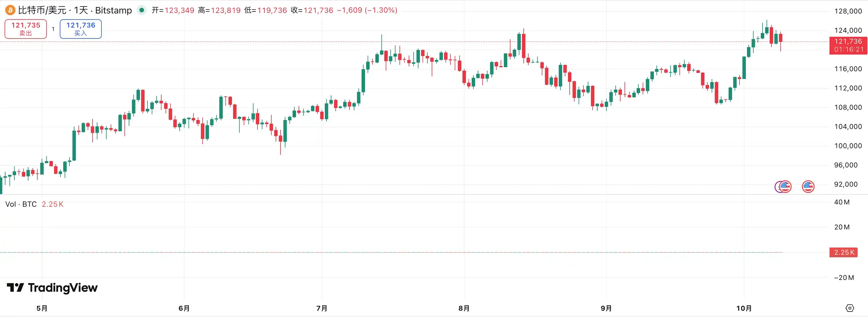The image size is (868, 317).
Task: Click the green market status dot
Action: click(x=142, y=10)
